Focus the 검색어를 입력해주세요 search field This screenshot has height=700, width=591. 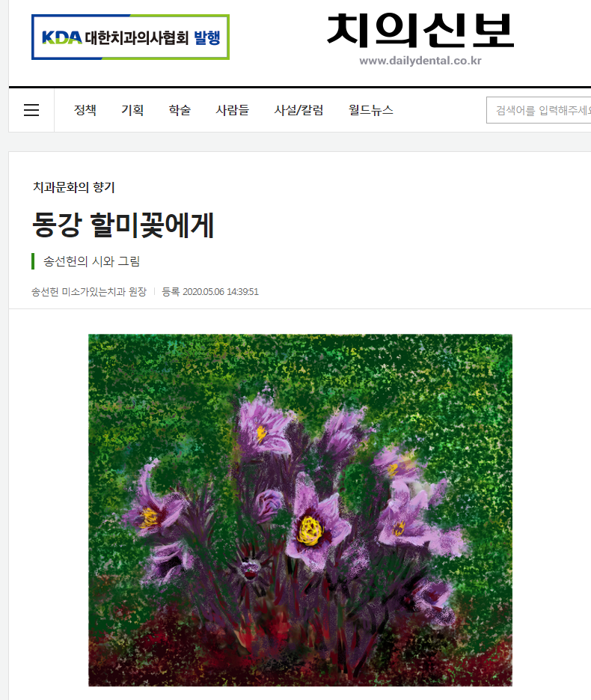coord(539,110)
